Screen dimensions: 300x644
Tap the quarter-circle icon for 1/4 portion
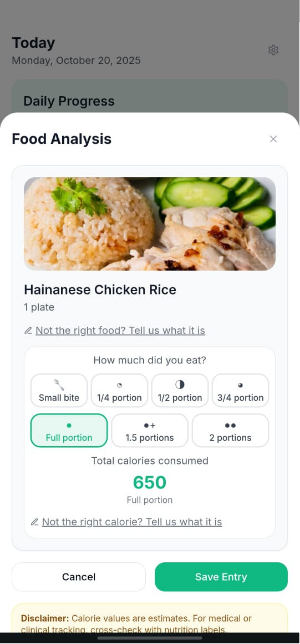click(119, 385)
